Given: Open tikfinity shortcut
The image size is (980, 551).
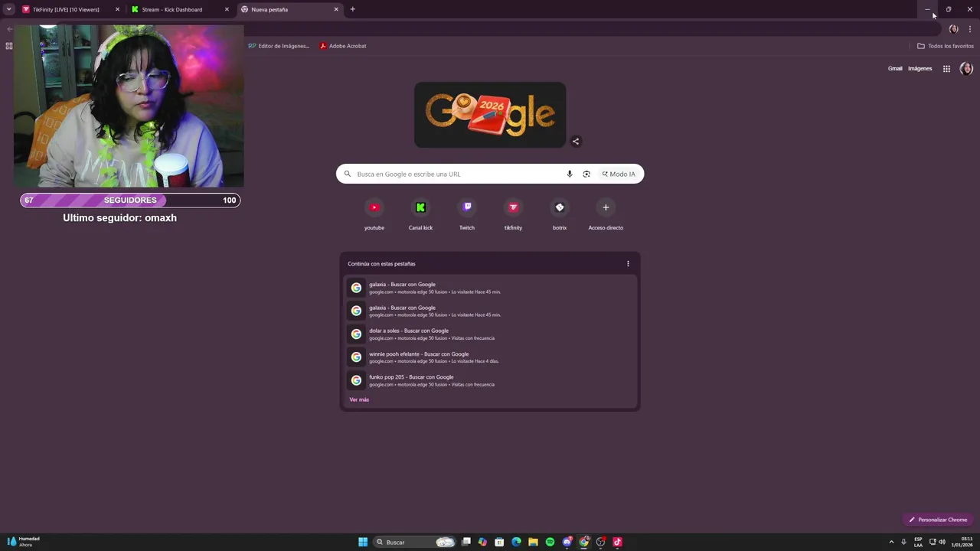Looking at the screenshot, I should click(513, 214).
